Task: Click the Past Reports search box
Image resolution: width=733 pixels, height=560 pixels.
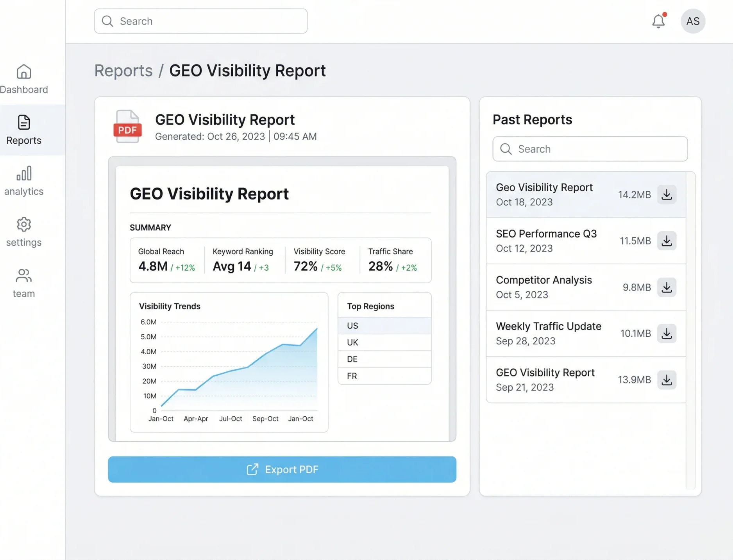Action: pyautogui.click(x=589, y=149)
